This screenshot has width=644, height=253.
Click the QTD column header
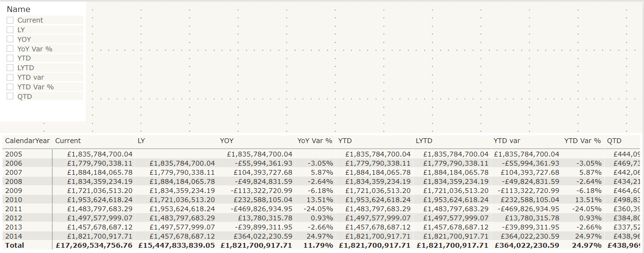click(614, 141)
